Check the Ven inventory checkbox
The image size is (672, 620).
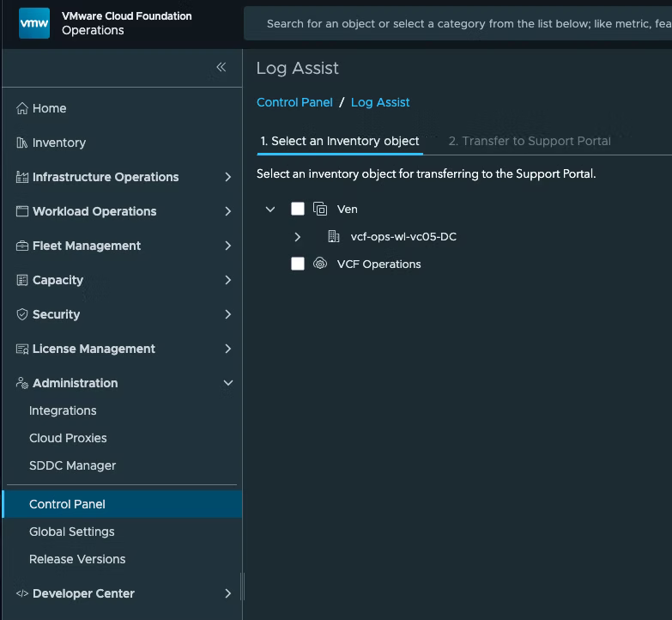[x=298, y=209]
